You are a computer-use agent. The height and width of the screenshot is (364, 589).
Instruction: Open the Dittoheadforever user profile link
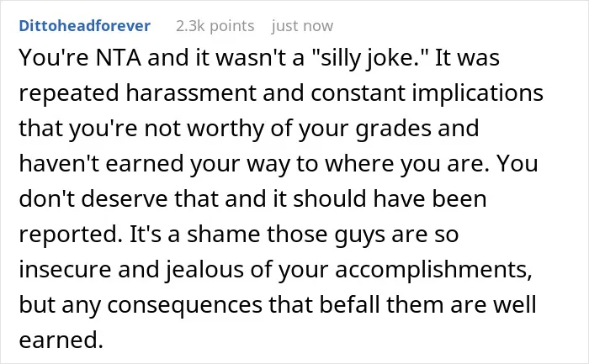point(84,26)
